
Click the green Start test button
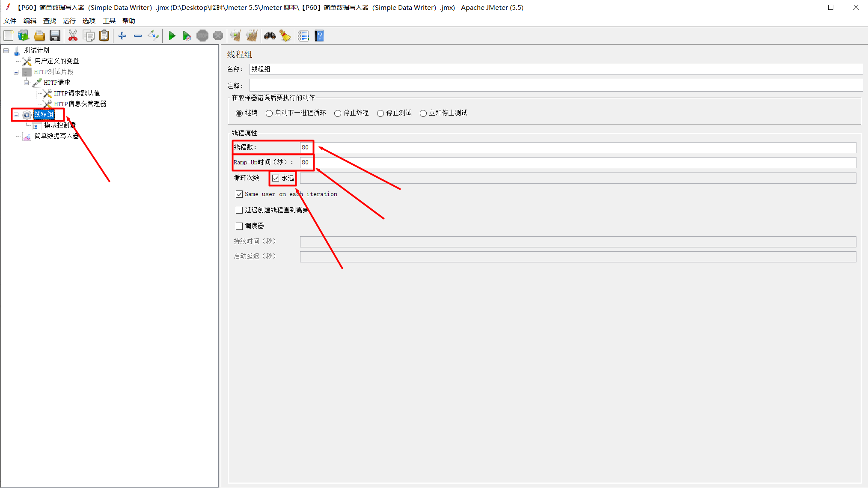(172, 36)
